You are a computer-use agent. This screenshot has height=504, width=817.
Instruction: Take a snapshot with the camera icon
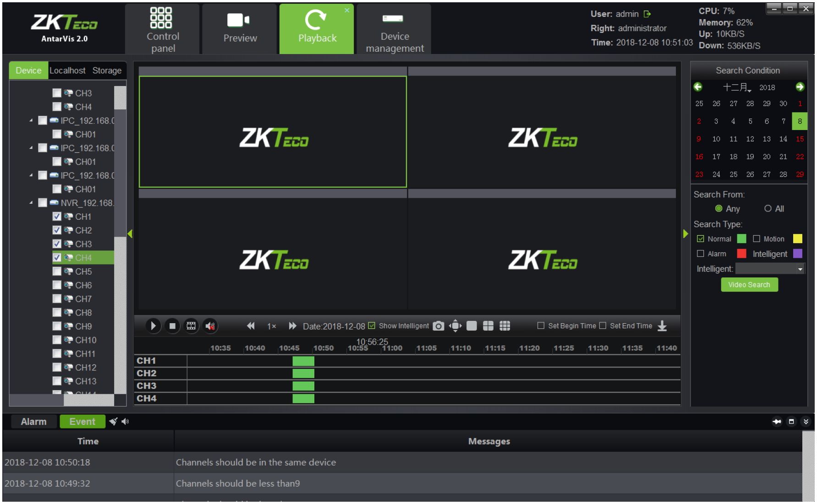438,326
